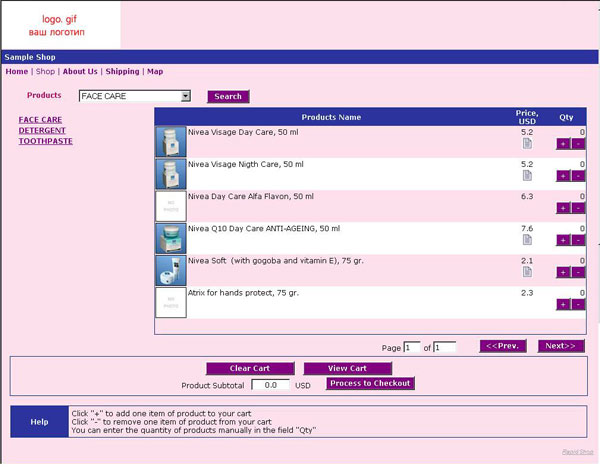Click 'Atrix for hands protect, 75 gr.' name
This screenshot has width=600, height=476.
pyautogui.click(x=243, y=293)
